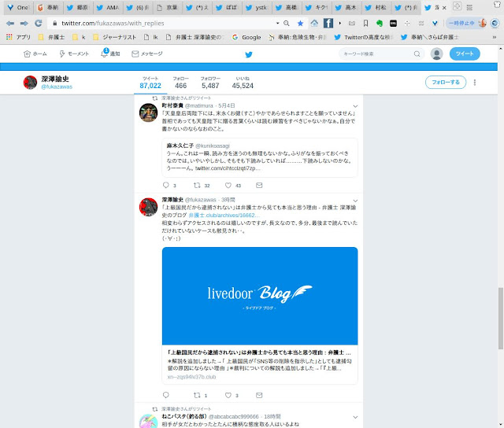Viewport: 504px width, 428px height.
Task: Click the blue Tweet compose button
Action: [465, 54]
